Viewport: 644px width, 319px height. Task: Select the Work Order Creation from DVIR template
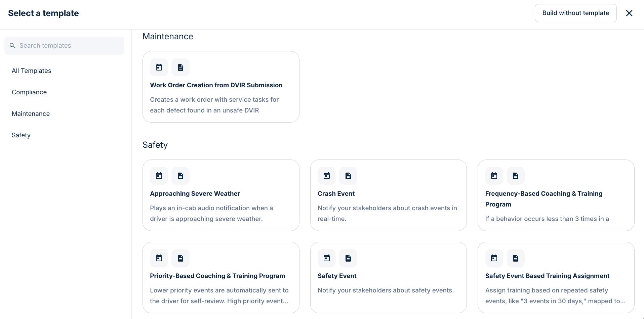[x=221, y=87]
